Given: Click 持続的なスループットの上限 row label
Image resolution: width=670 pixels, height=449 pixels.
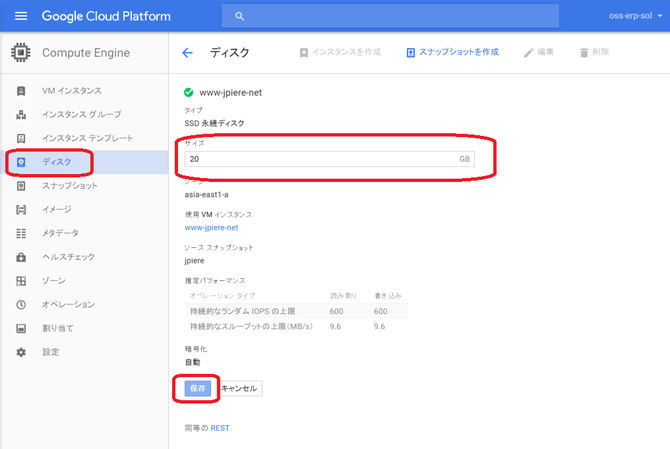Looking at the screenshot, I should (251, 326).
